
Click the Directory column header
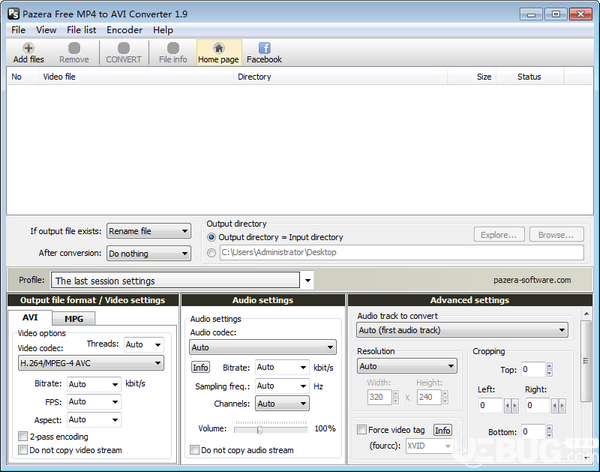(x=341, y=77)
